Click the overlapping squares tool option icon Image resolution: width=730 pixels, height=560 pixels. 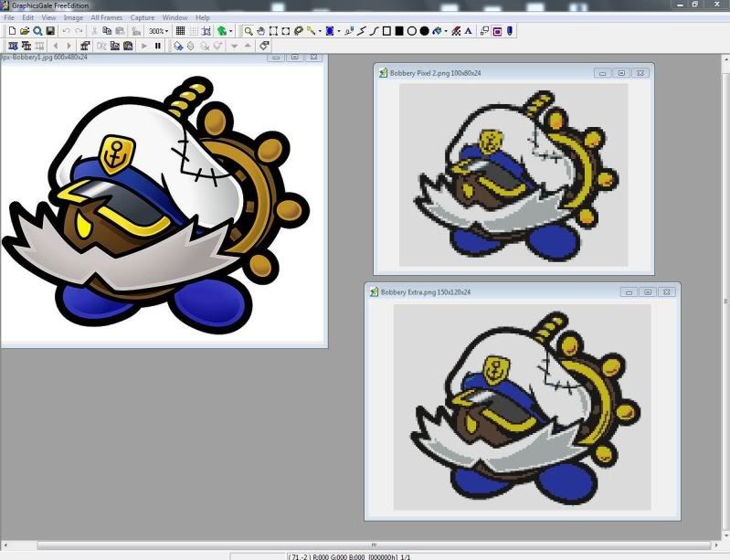pyautogui.click(x=484, y=31)
